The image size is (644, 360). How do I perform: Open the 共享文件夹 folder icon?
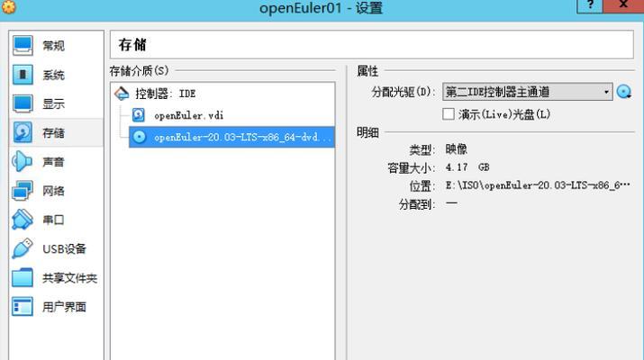(x=23, y=278)
